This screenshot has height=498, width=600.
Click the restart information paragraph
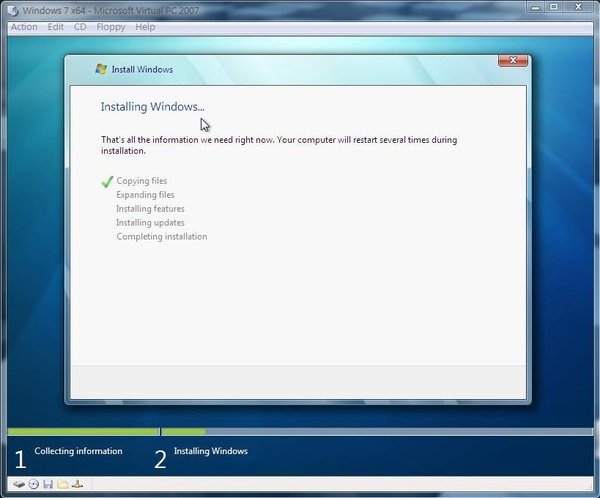click(279, 145)
